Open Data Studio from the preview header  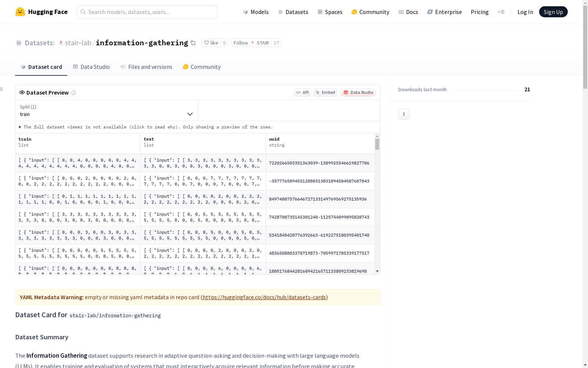[x=358, y=92]
